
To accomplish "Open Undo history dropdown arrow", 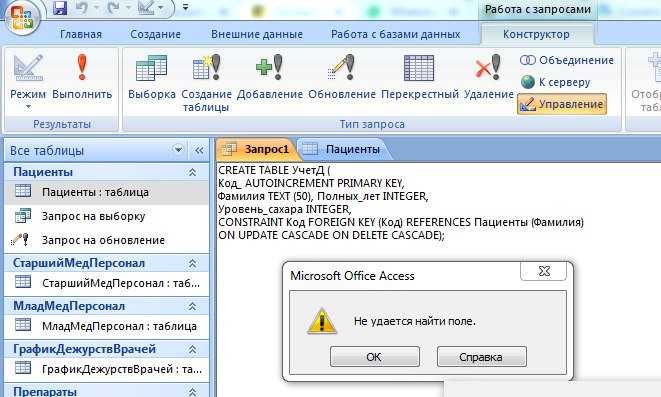I will [96, 8].
